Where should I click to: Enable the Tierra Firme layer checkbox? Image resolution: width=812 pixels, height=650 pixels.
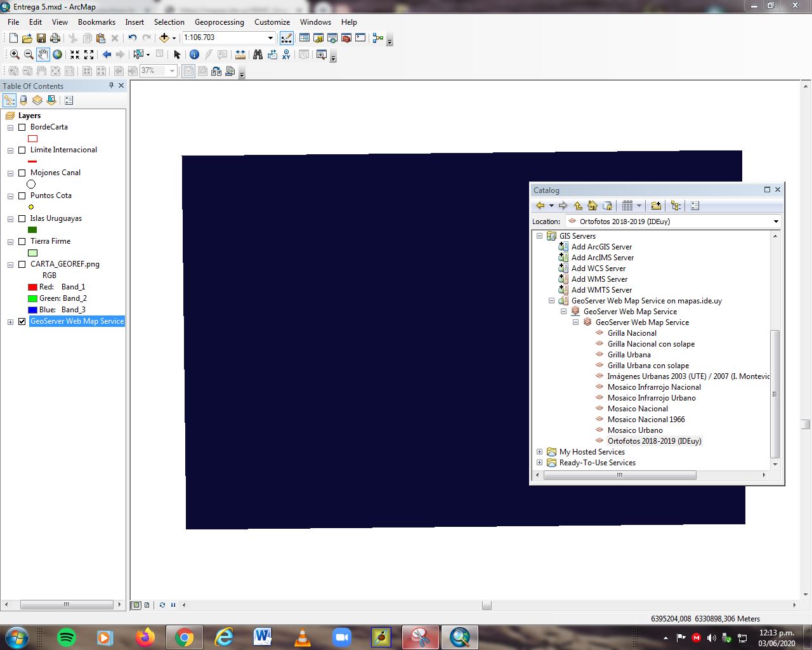22,241
